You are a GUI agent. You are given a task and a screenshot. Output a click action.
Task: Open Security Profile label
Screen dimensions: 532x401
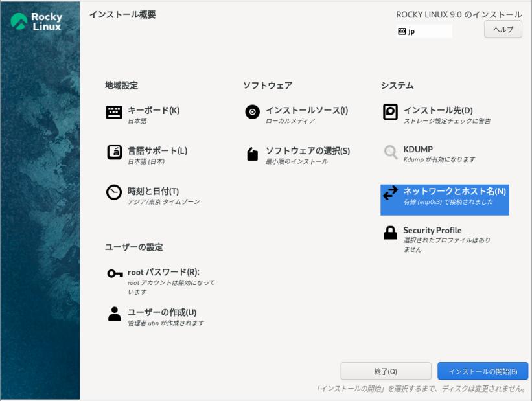pos(432,231)
